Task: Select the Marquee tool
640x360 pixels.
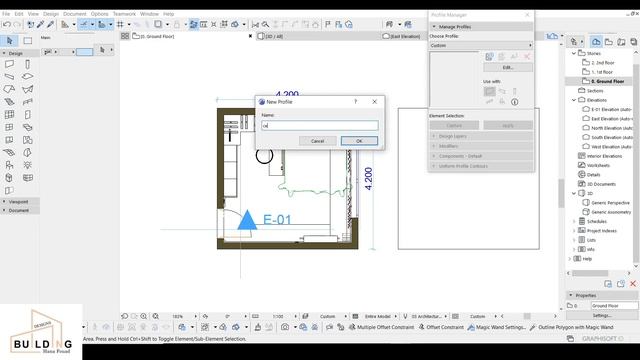Action: click(28, 40)
